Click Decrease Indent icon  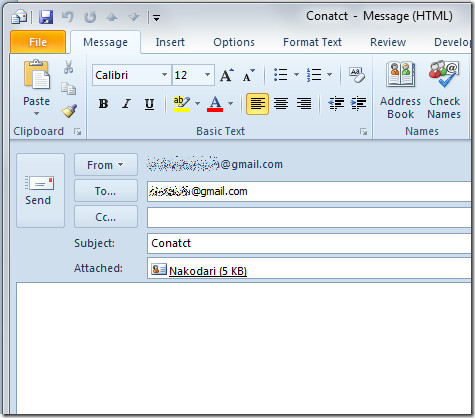pyautogui.click(x=336, y=104)
